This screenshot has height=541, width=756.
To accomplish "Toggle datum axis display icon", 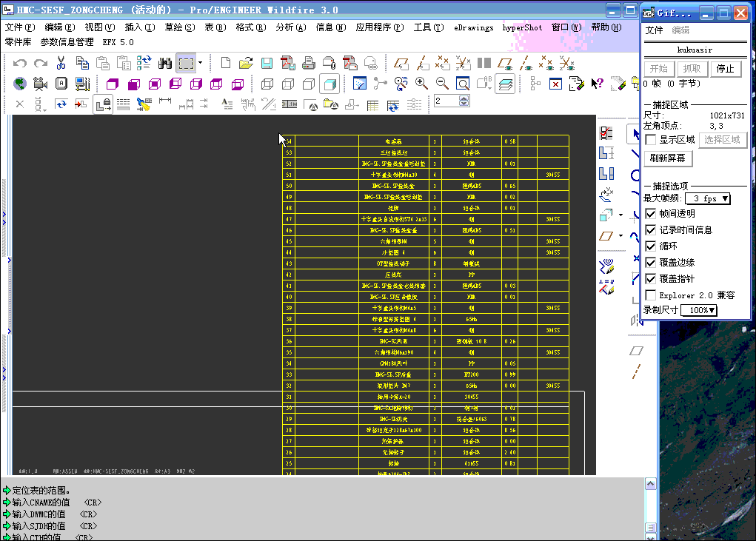I will [526, 63].
